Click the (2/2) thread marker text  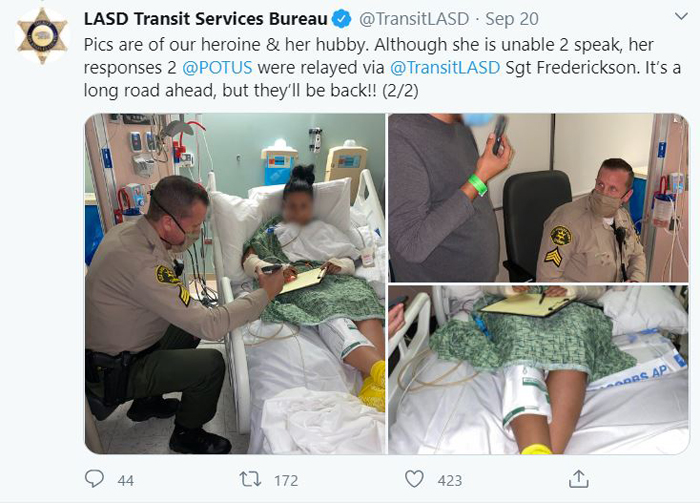click(x=400, y=91)
